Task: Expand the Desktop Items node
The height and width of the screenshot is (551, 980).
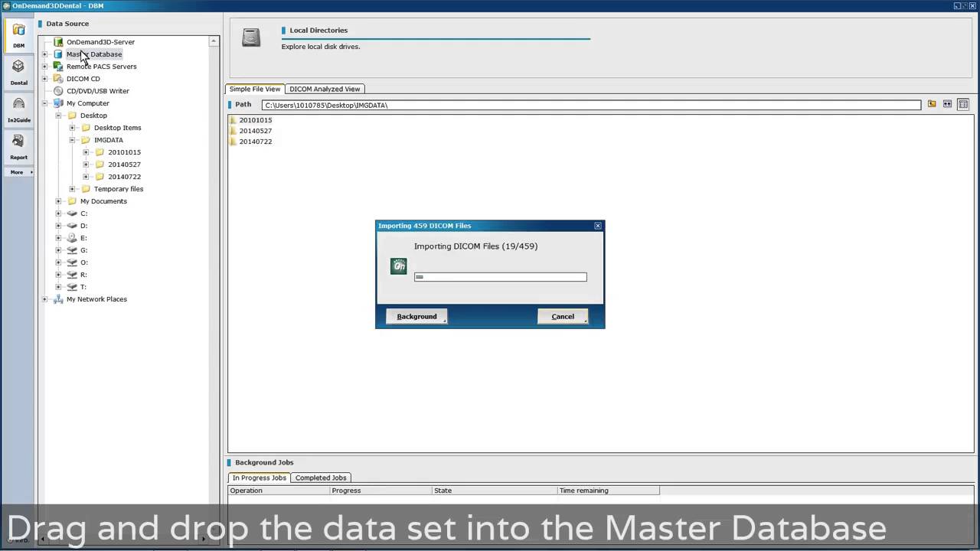Action: click(x=72, y=128)
